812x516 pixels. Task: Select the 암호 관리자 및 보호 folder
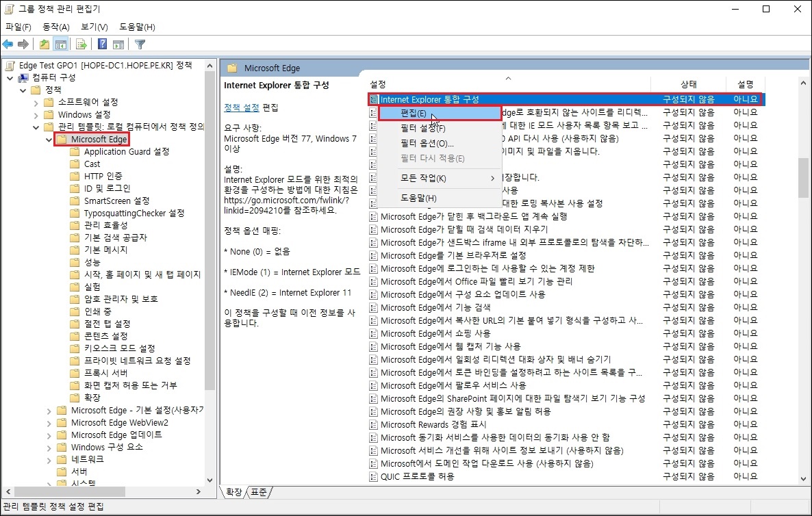(x=121, y=299)
